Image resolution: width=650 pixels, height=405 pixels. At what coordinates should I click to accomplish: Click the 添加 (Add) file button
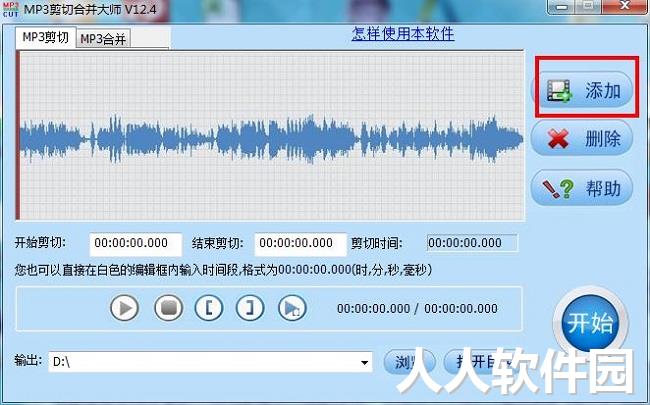582,90
